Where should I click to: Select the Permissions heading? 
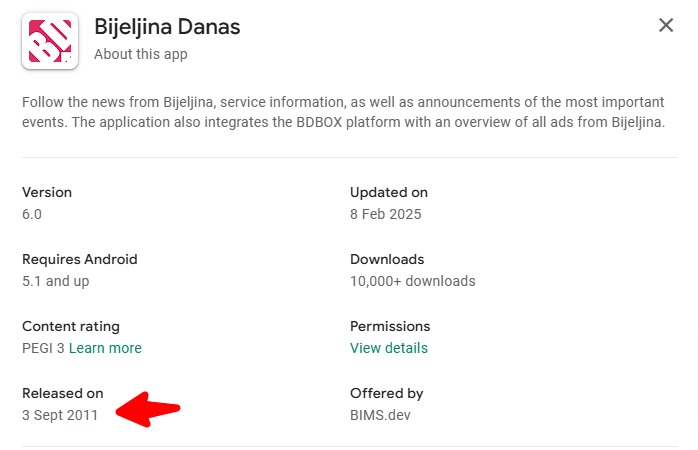(390, 326)
